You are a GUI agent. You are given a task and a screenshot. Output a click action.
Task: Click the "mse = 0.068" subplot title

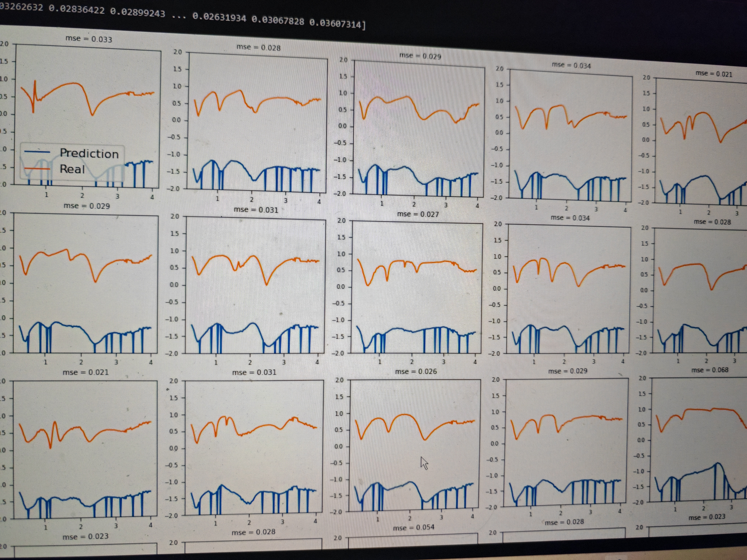click(709, 370)
